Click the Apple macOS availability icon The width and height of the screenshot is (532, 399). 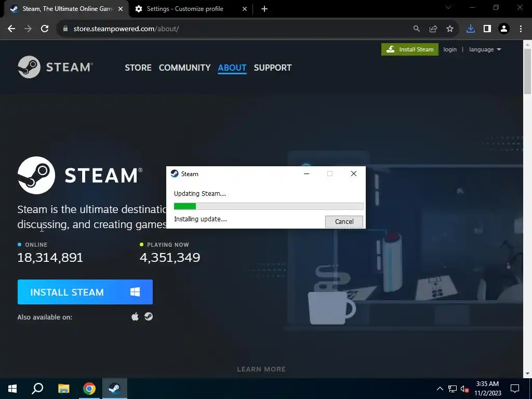pyautogui.click(x=135, y=317)
